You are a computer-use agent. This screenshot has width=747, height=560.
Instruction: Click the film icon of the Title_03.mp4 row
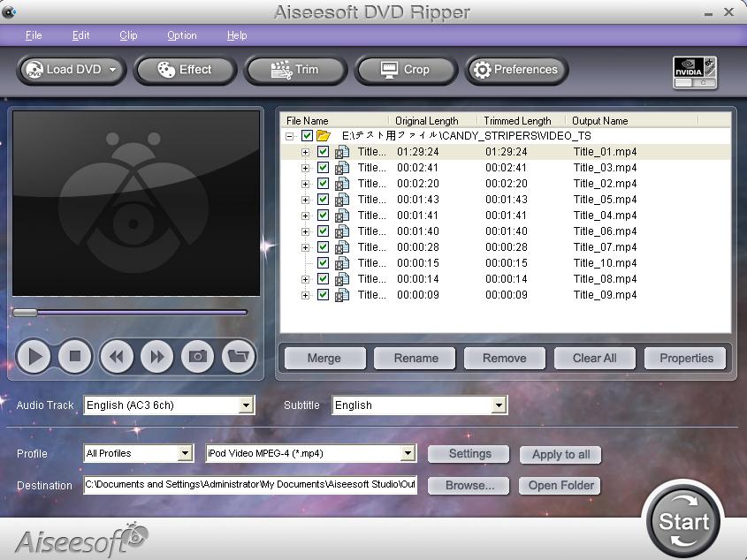(342, 168)
